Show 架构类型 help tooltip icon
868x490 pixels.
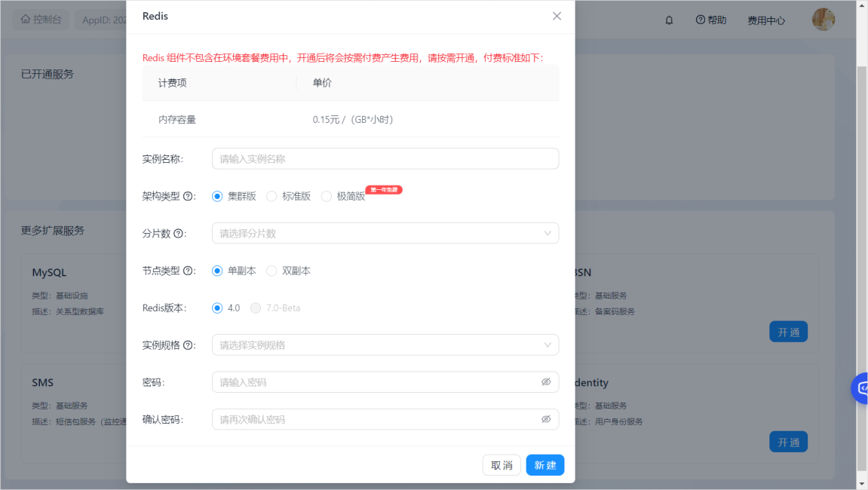188,196
